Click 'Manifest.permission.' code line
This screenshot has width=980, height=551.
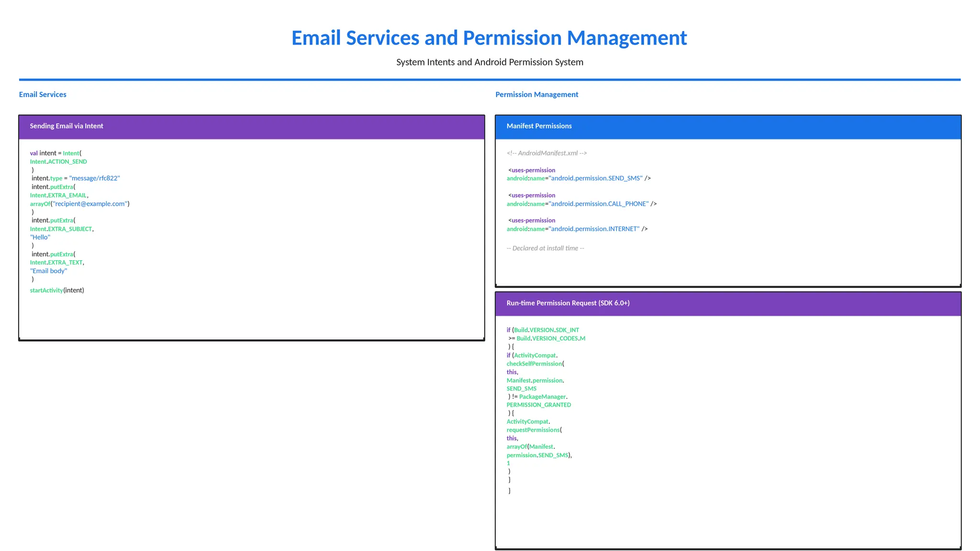pos(535,380)
